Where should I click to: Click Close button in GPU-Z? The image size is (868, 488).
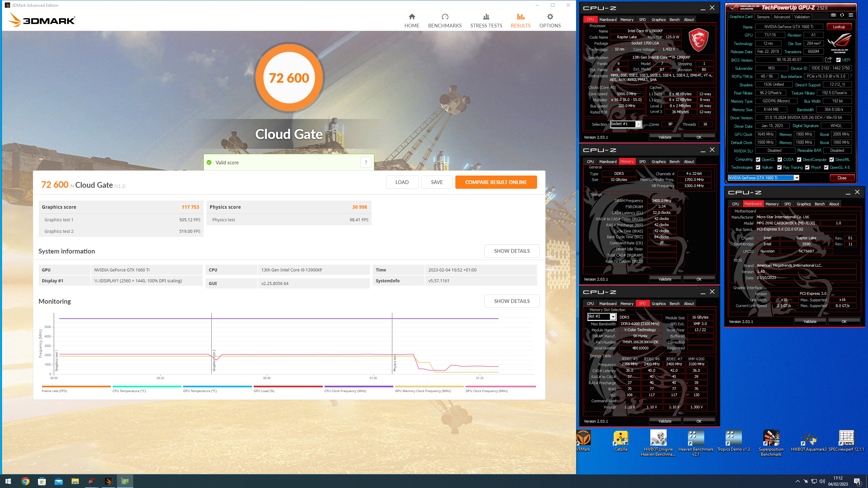(x=842, y=178)
